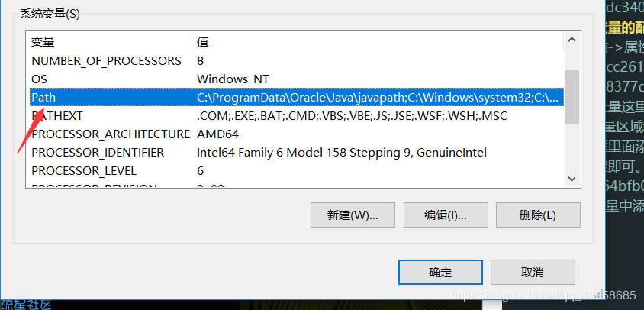Image resolution: width=644 pixels, height=310 pixels.
Task: Select the OS variable row
Action: pyautogui.click(x=297, y=79)
